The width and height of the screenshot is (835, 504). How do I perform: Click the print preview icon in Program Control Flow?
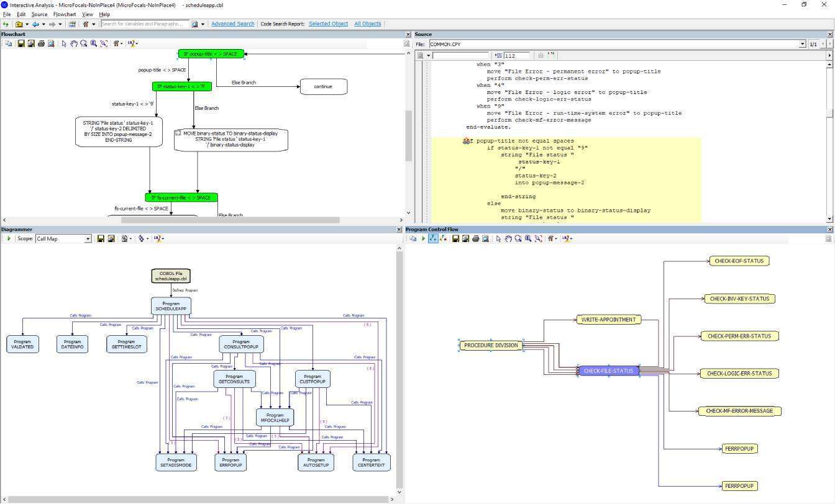[x=485, y=238]
